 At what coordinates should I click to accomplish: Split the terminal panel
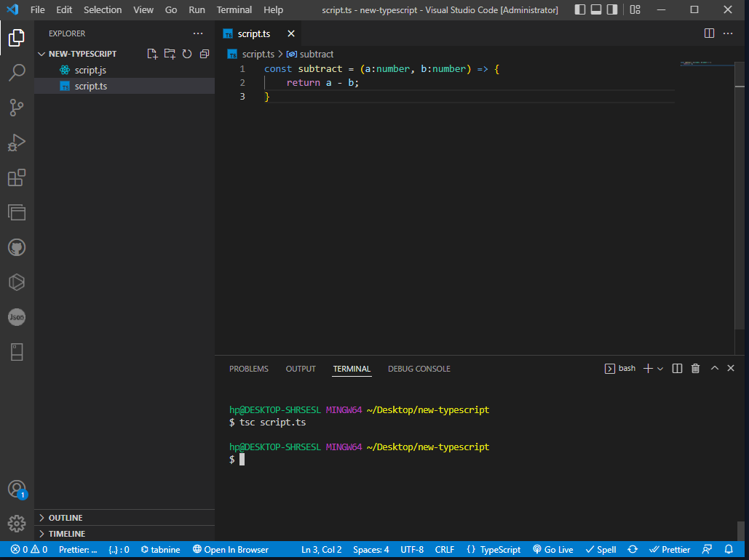(x=677, y=368)
